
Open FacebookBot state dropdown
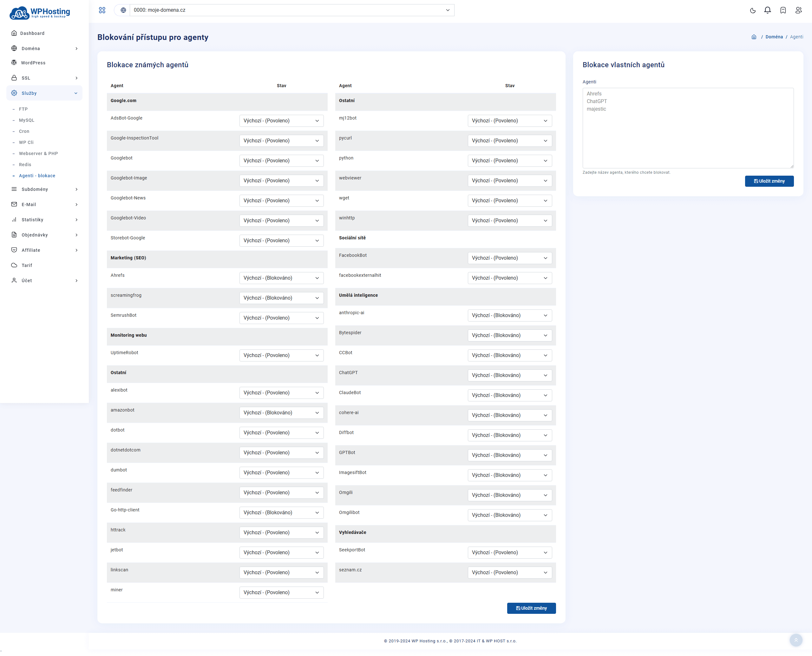510,258
